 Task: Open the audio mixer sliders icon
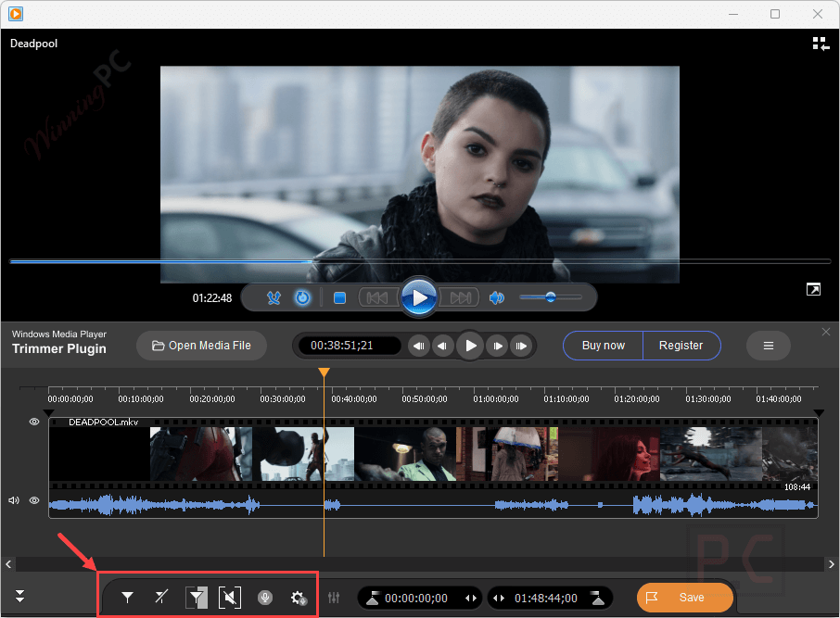[334, 597]
